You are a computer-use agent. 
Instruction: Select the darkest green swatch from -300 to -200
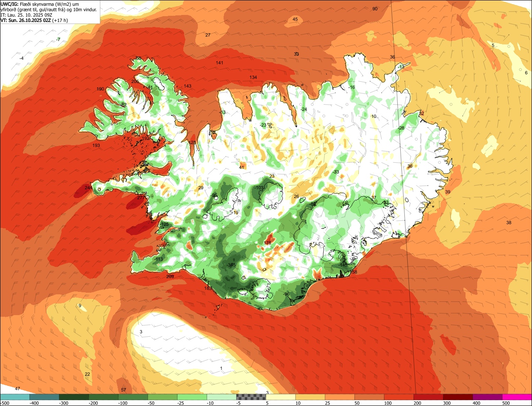pos(74,397)
